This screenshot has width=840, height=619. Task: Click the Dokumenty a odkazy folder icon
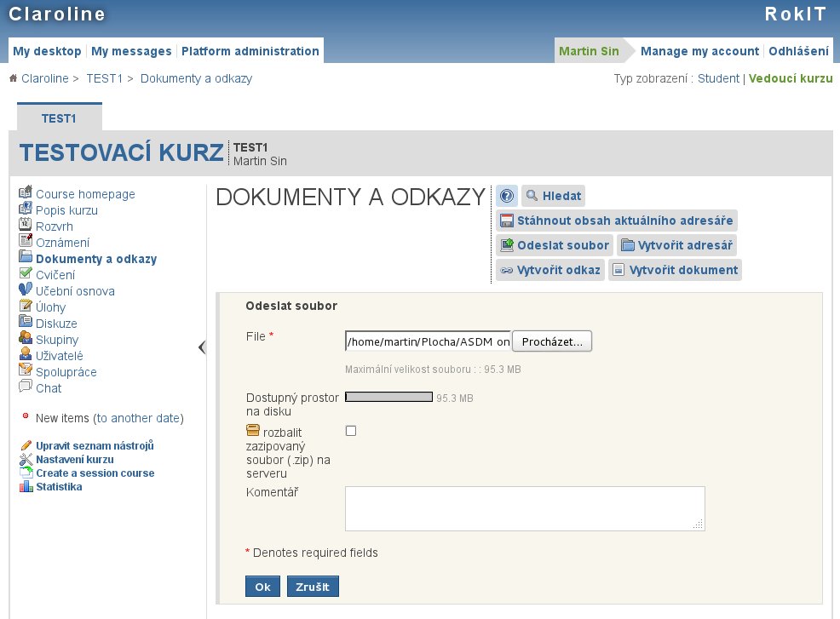(x=26, y=256)
